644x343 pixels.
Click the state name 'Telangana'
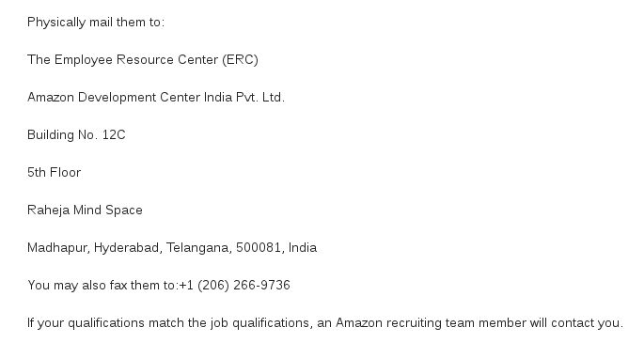(199, 248)
